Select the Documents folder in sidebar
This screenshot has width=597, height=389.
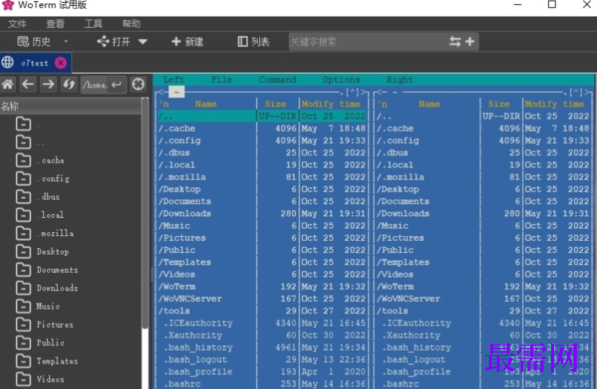tap(57, 270)
